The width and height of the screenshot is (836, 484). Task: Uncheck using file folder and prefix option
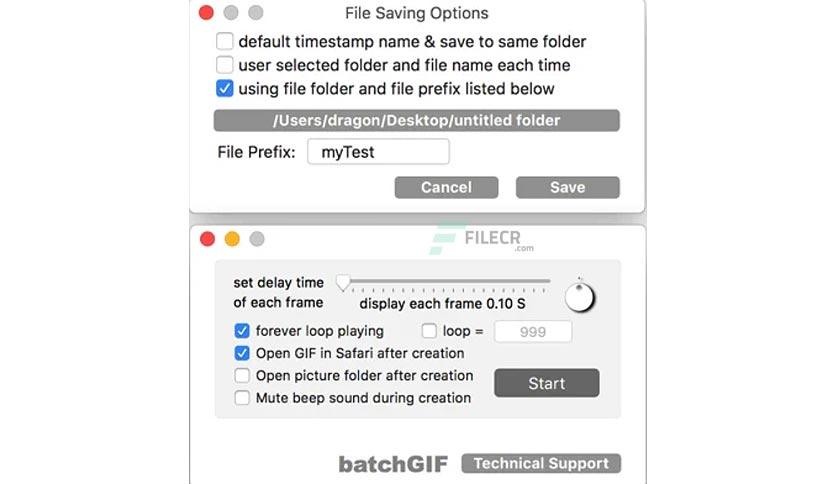(224, 88)
